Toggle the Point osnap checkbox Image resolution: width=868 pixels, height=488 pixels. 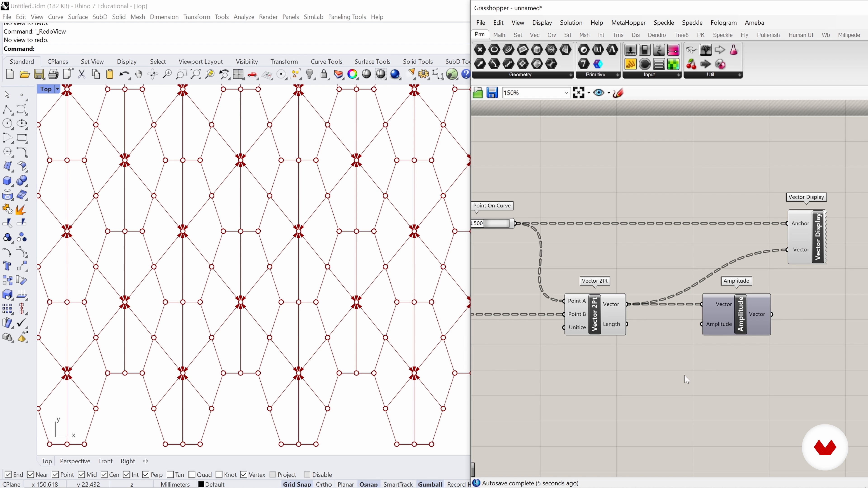(x=56, y=474)
